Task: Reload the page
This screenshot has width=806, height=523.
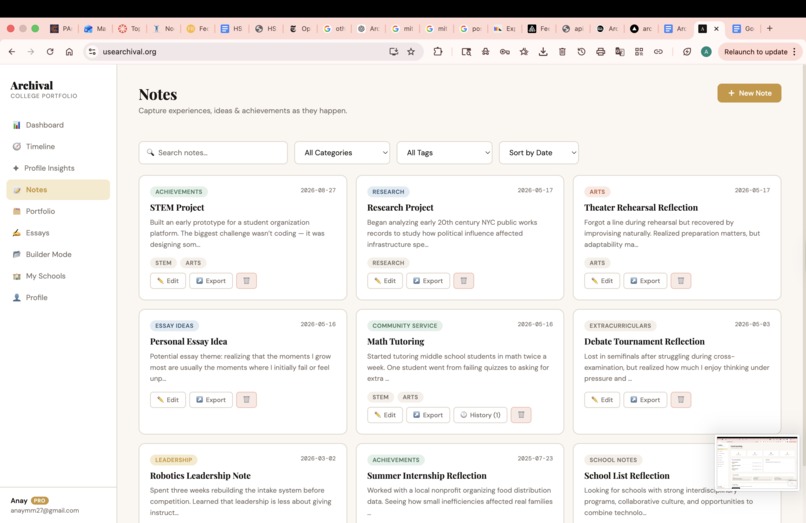Action: point(50,51)
